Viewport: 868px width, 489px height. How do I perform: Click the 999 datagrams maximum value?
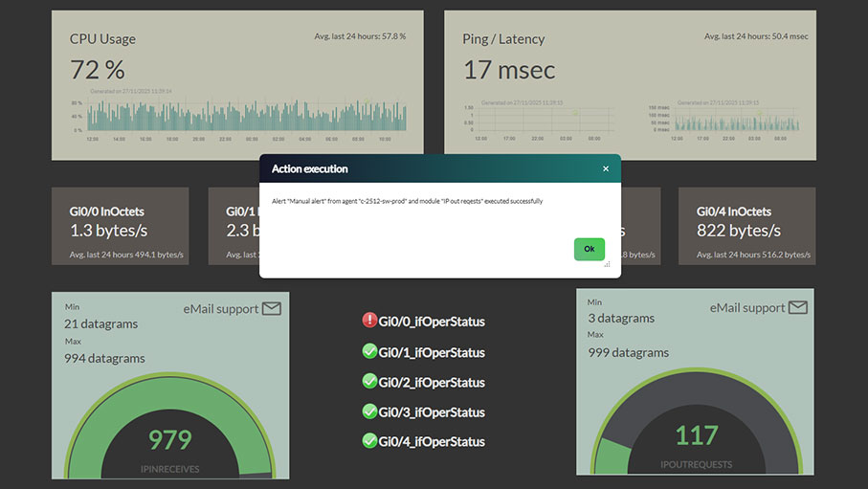[x=629, y=353]
